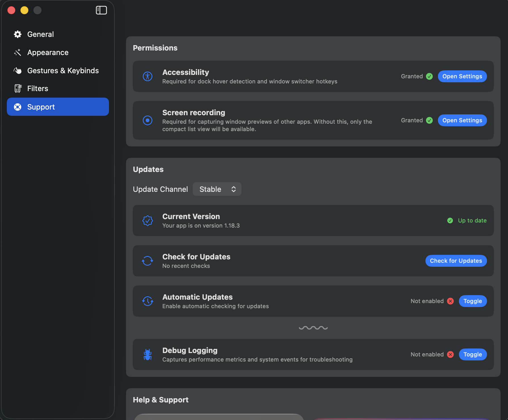Click the Accessibility figure icon

pos(148,76)
